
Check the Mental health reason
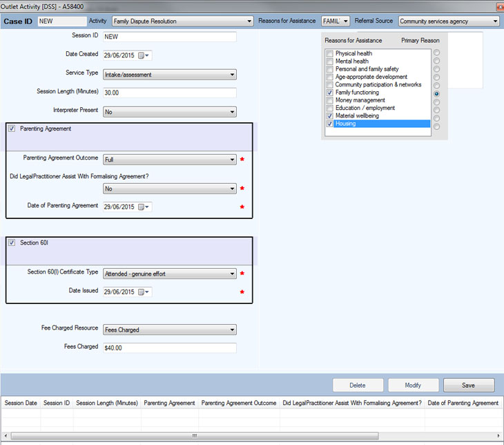coord(329,61)
